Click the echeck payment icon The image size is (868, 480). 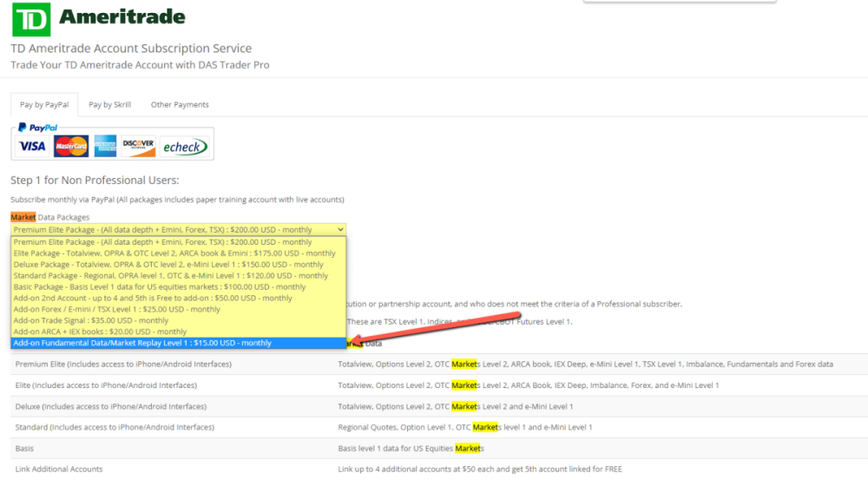click(184, 147)
